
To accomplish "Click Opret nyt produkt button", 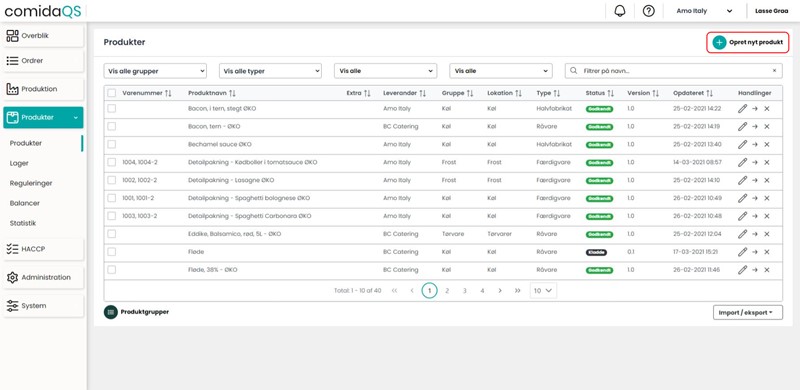I will tap(747, 43).
